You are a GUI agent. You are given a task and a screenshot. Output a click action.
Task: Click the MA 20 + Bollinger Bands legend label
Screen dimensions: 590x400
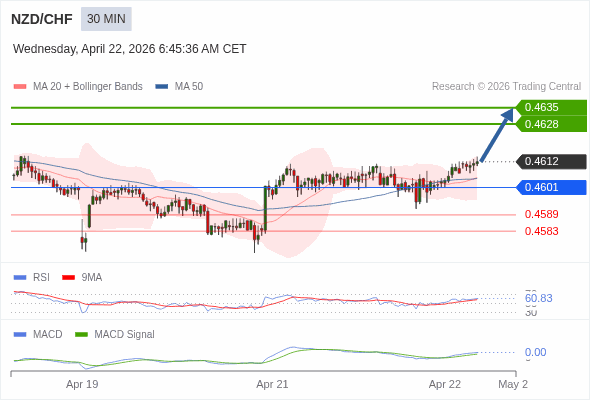click(88, 87)
